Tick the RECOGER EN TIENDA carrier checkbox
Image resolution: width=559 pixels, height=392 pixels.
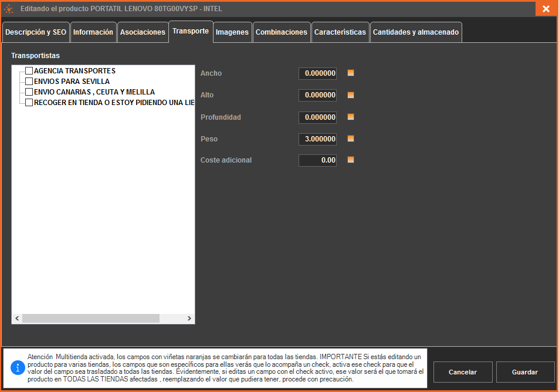point(29,103)
